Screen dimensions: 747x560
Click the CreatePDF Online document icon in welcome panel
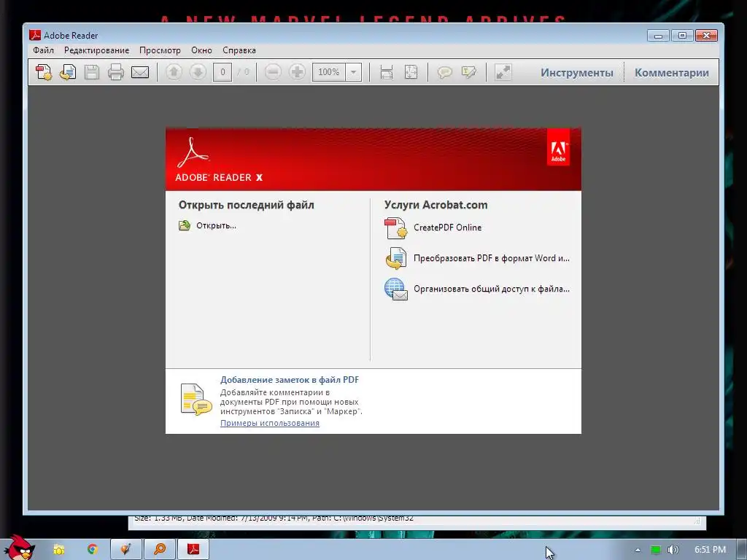point(395,227)
